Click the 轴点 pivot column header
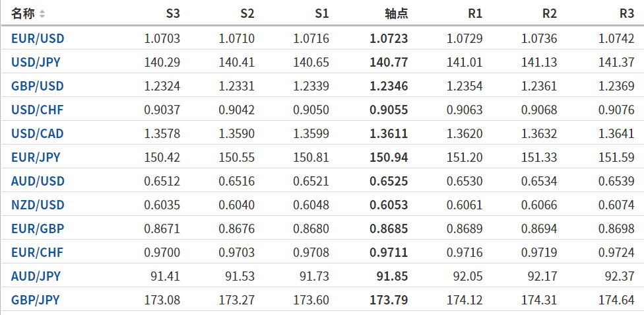This screenshot has height=315, width=644. coord(396,14)
